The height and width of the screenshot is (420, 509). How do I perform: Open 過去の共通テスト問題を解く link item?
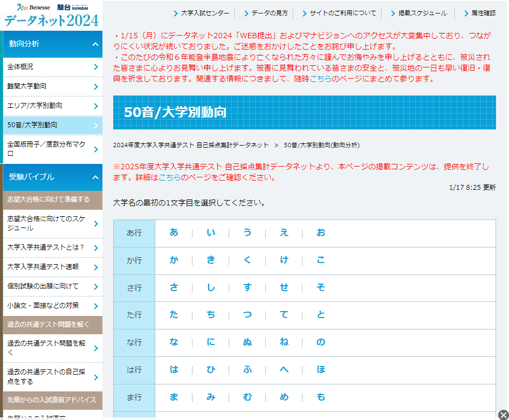[53, 348]
